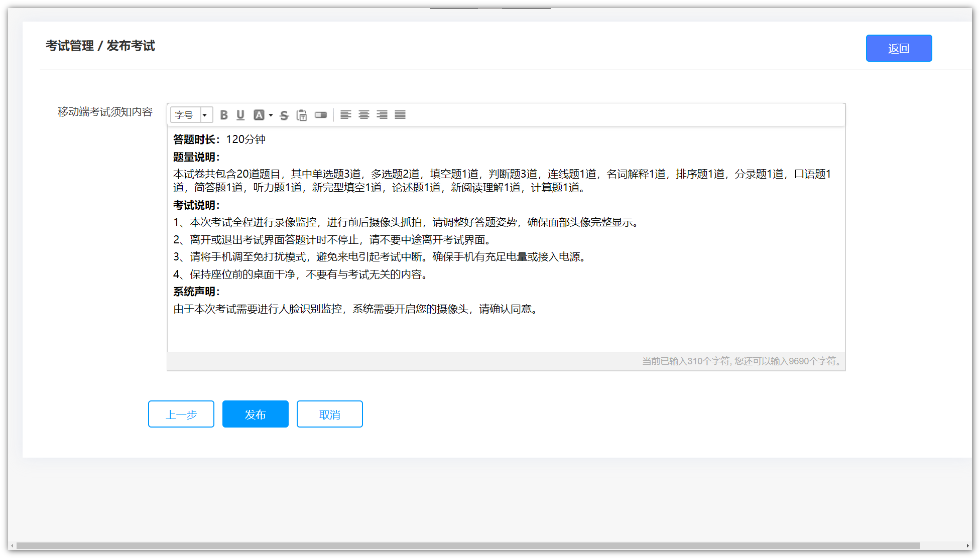The height and width of the screenshot is (558, 980).
Task: Click the horizontal scrollbar at bottom
Action: [x=467, y=545]
